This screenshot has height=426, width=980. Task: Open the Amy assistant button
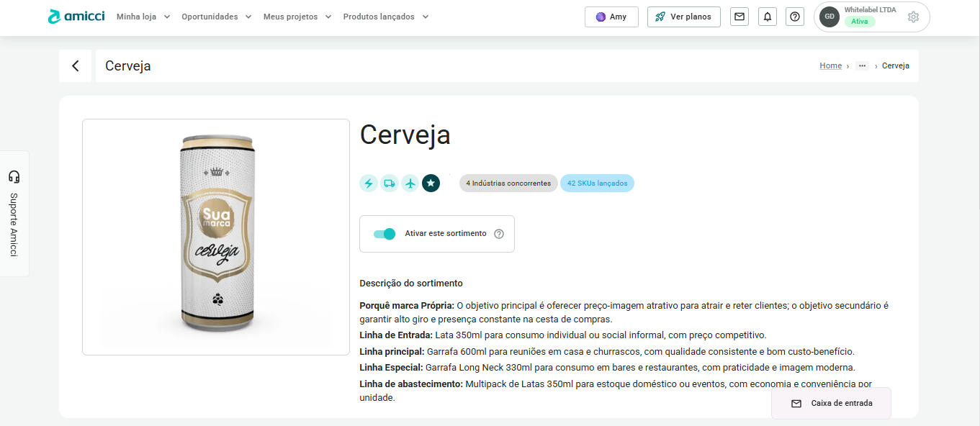(x=611, y=17)
